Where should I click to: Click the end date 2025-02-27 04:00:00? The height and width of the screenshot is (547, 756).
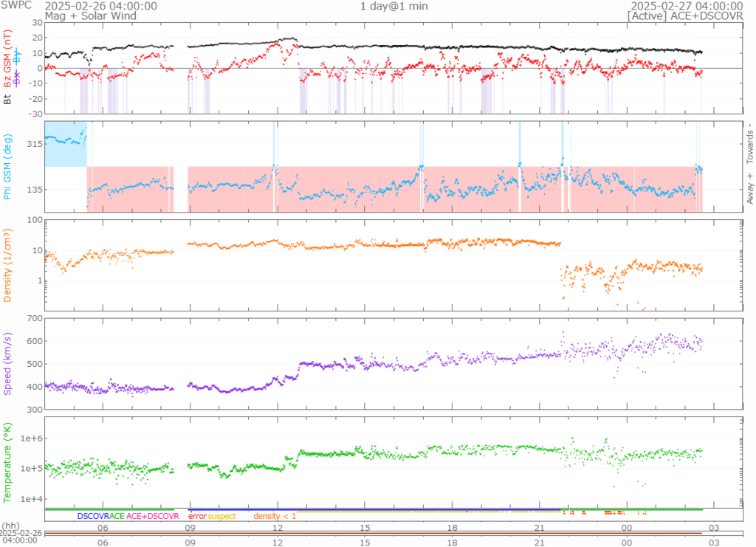(x=684, y=6)
